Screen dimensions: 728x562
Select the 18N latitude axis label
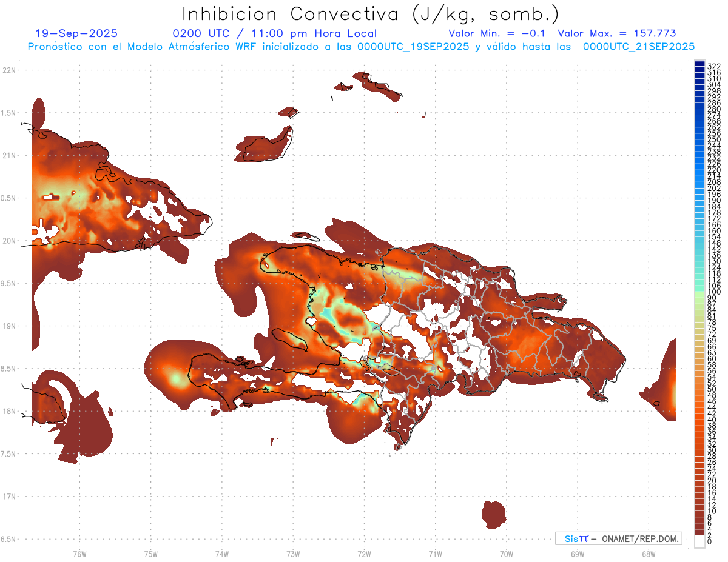click(9, 411)
